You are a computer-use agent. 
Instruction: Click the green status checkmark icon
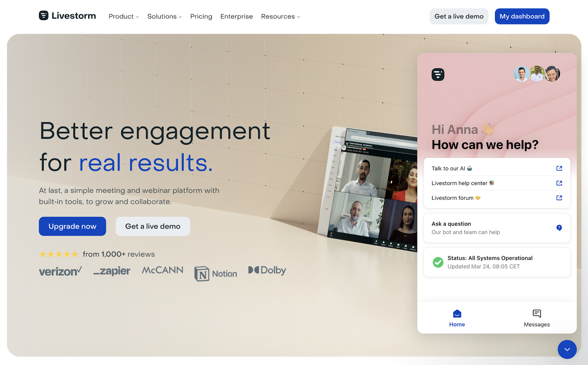438,262
